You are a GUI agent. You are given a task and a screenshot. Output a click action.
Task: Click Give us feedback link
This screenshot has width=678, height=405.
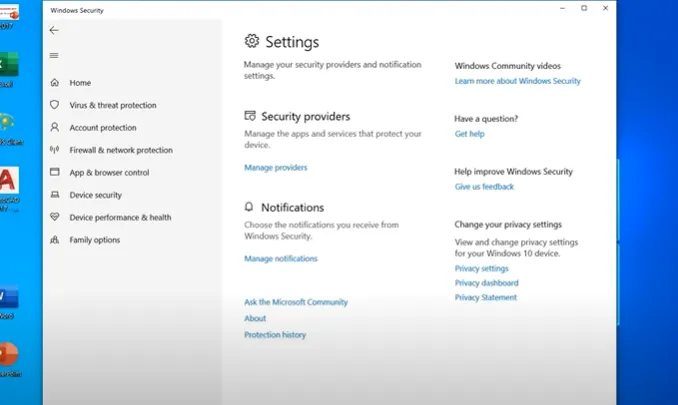[484, 187]
